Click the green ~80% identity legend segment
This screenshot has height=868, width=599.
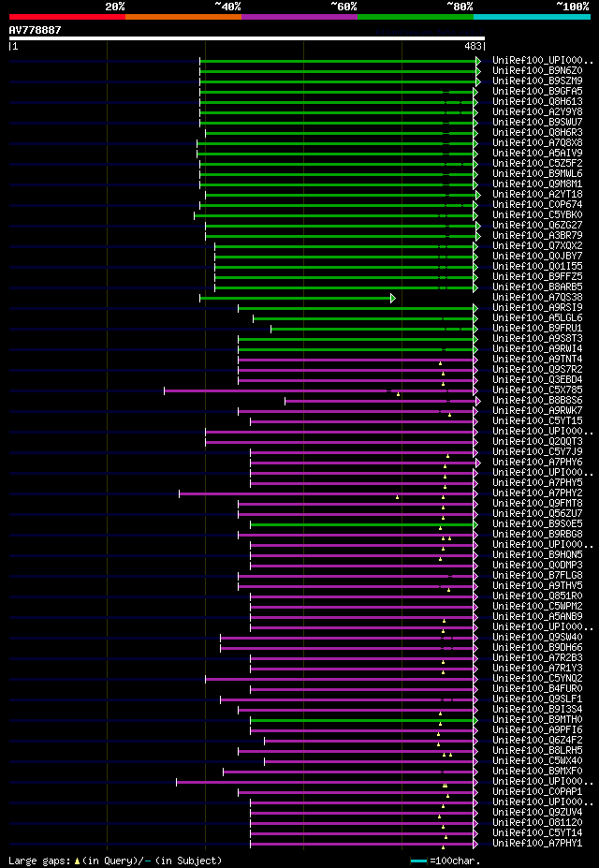pos(416,17)
